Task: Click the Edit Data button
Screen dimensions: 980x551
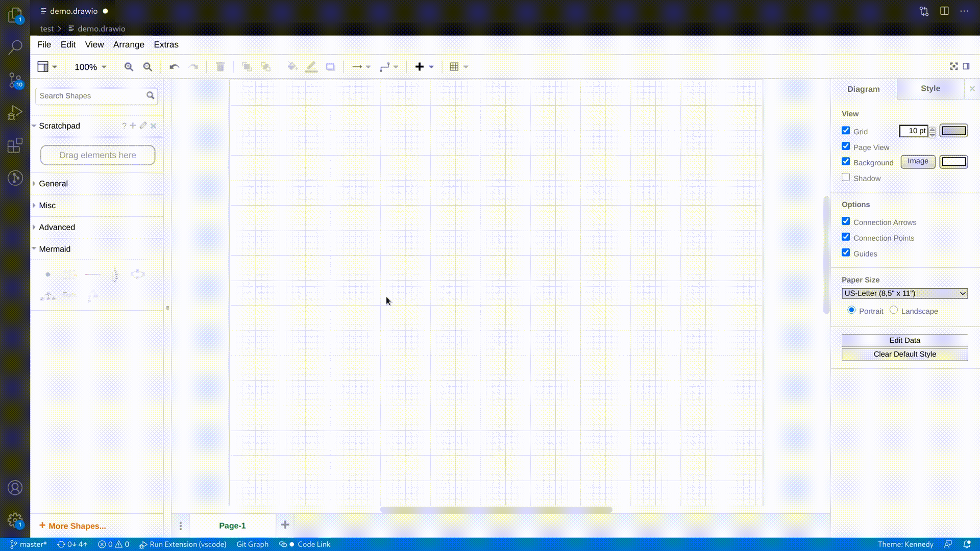Action: click(904, 340)
